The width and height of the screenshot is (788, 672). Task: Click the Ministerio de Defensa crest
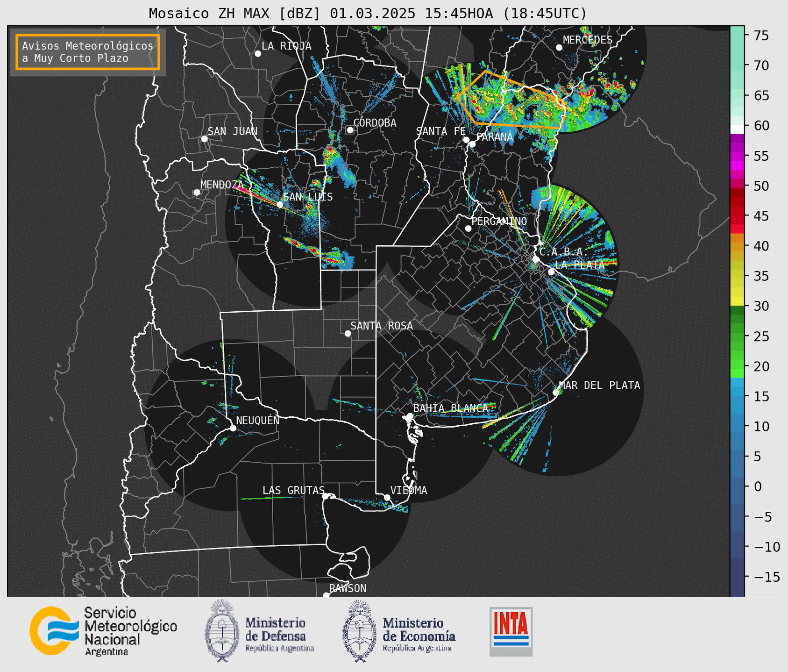[222, 630]
